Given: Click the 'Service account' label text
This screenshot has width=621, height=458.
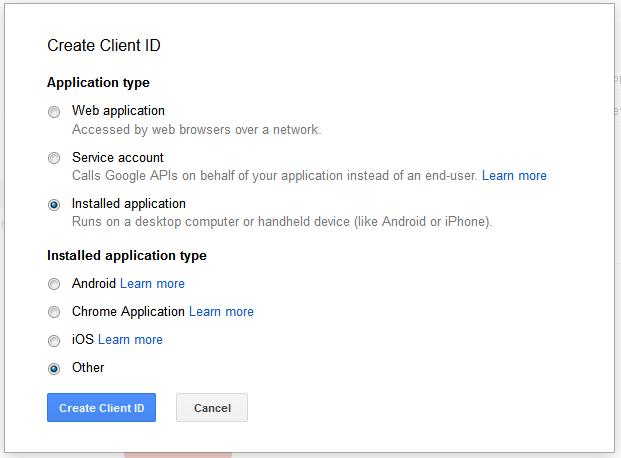Looking at the screenshot, I should coord(118,157).
